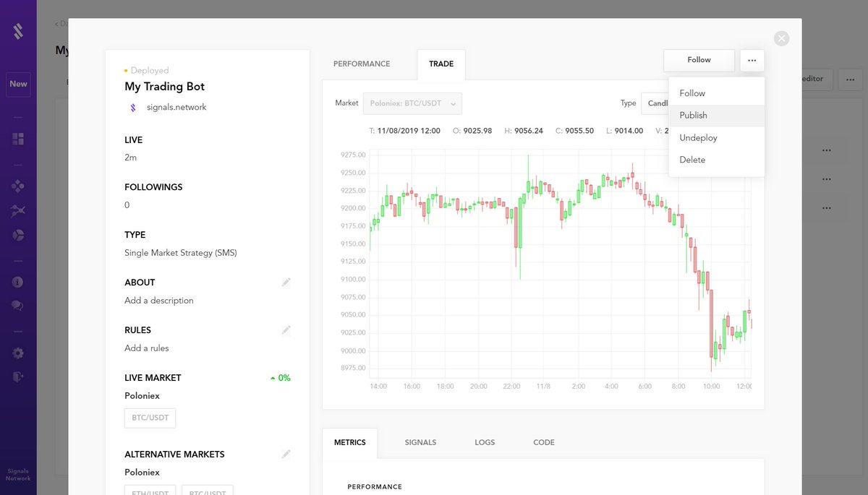The image size is (868, 495).
Task: Click the New button in sidebar
Action: click(x=18, y=84)
